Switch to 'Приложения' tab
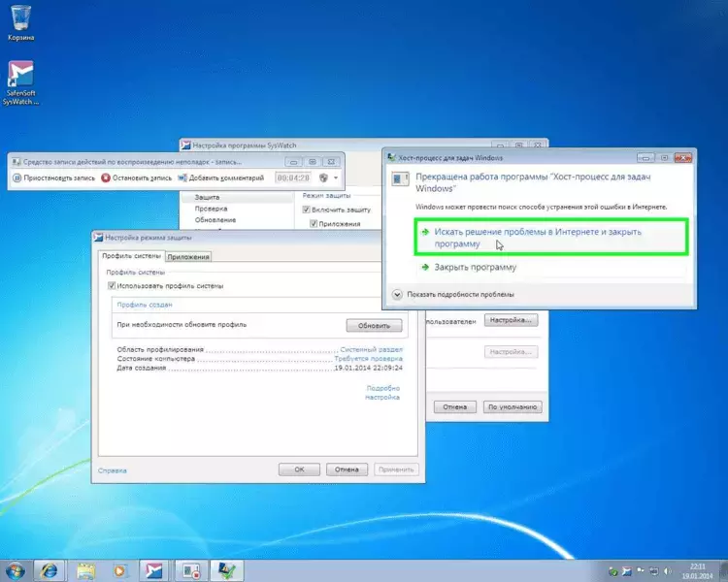Screen dimensions: 728x582 [188, 257]
